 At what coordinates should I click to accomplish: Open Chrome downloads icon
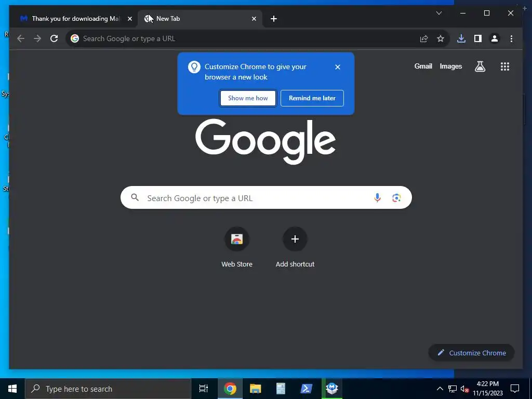[x=461, y=38]
